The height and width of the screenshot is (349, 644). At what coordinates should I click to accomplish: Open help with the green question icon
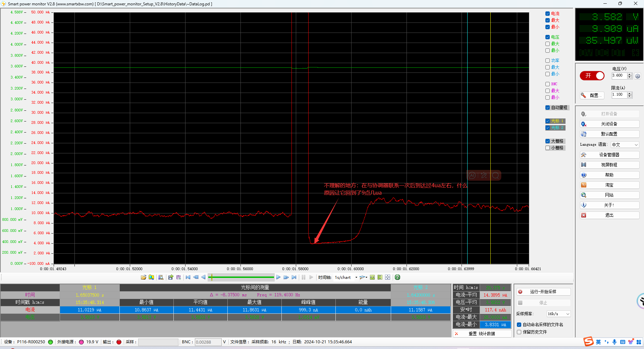(x=397, y=277)
